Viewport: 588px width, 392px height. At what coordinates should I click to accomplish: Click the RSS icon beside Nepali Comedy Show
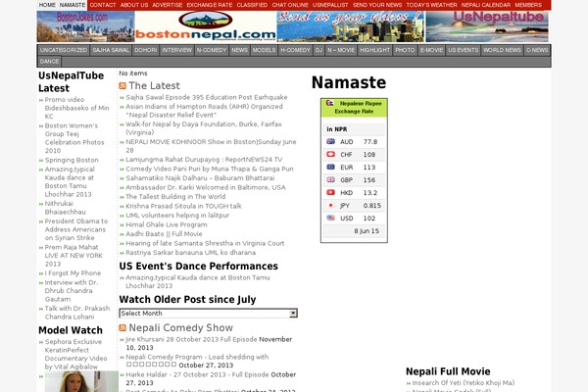pos(122,328)
